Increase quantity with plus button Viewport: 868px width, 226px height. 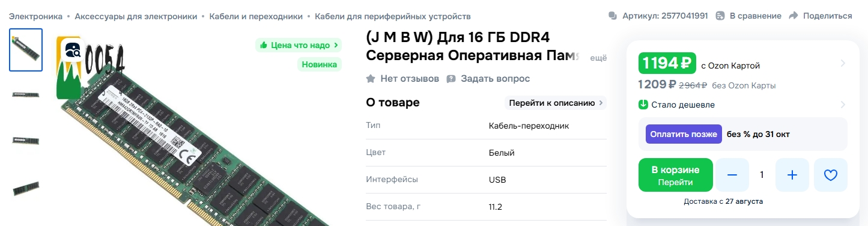792,175
